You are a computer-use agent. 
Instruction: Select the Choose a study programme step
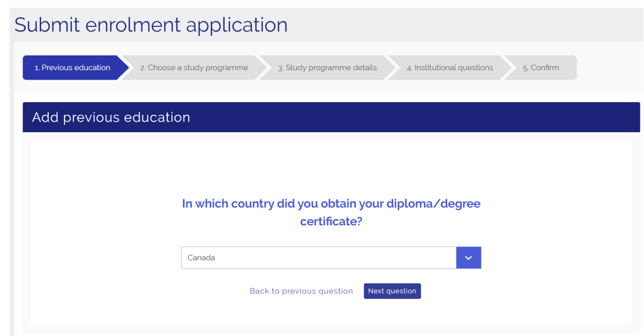(x=194, y=68)
